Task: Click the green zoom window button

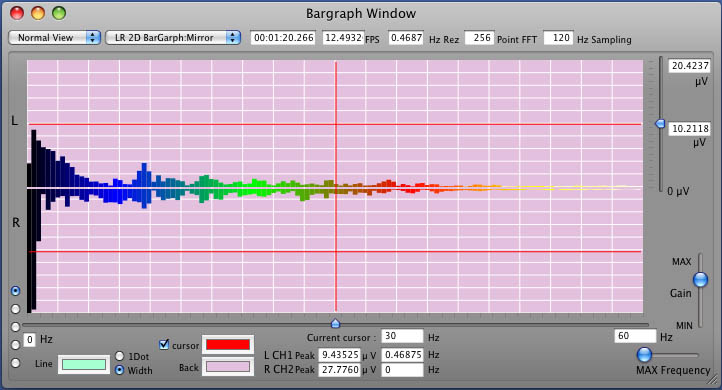Action: [x=59, y=13]
